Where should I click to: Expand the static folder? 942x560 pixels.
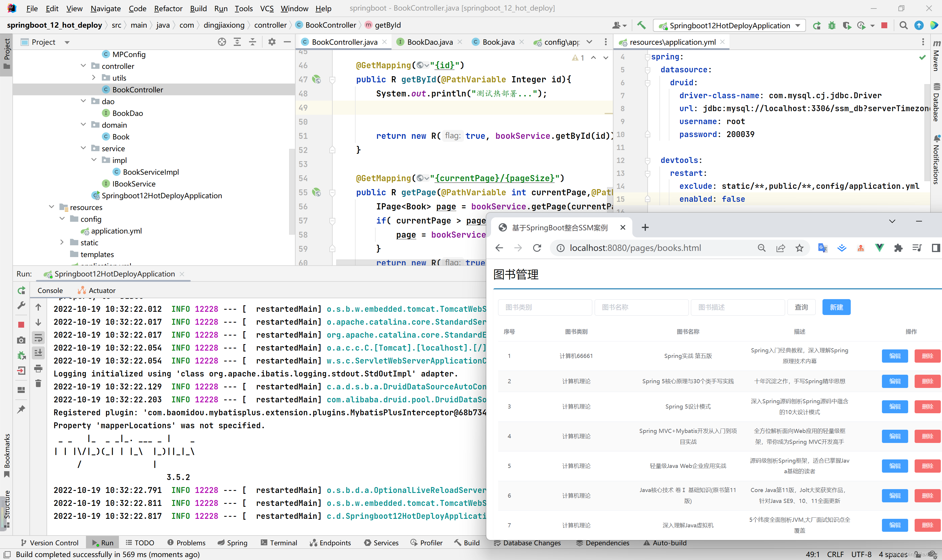[x=62, y=242]
